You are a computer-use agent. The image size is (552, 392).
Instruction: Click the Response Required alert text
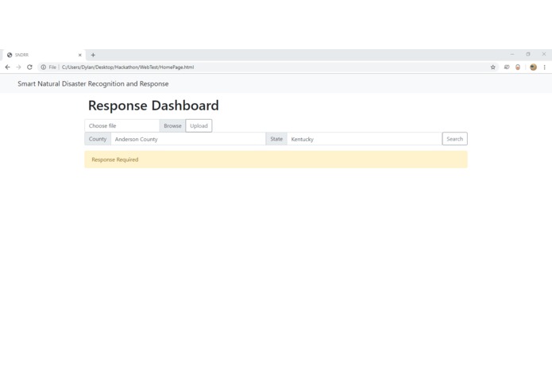114,159
